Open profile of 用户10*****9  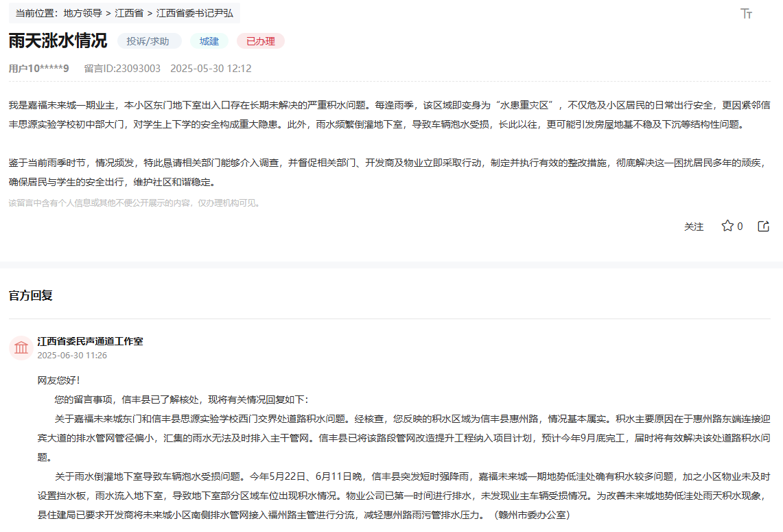pos(38,69)
